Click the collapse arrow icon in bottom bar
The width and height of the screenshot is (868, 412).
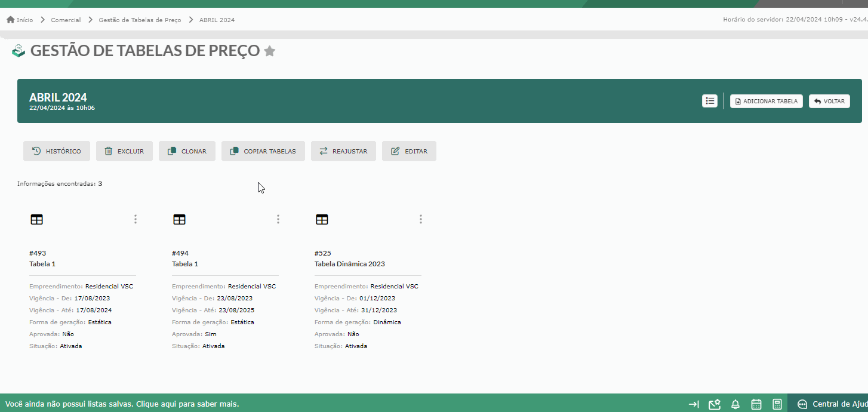click(694, 404)
